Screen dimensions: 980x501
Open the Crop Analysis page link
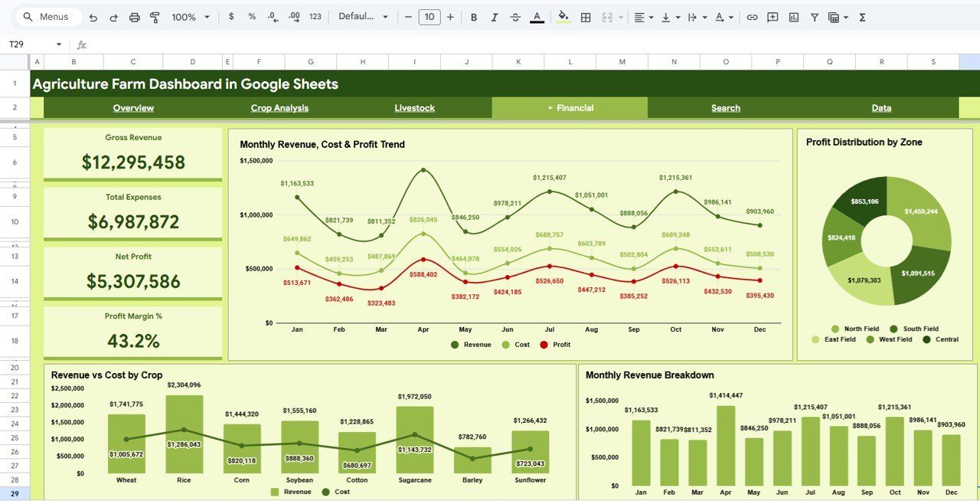[279, 108]
